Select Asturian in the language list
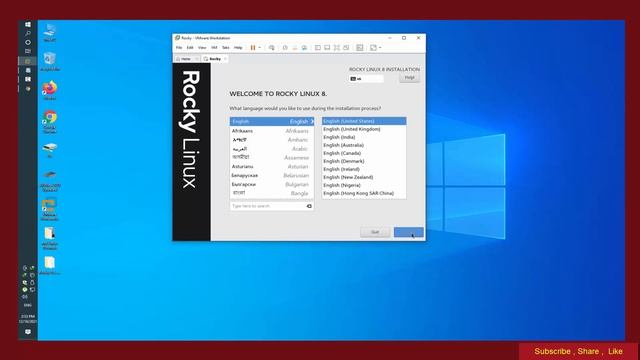Image resolution: width=640 pixels, height=360 pixels. (272, 167)
